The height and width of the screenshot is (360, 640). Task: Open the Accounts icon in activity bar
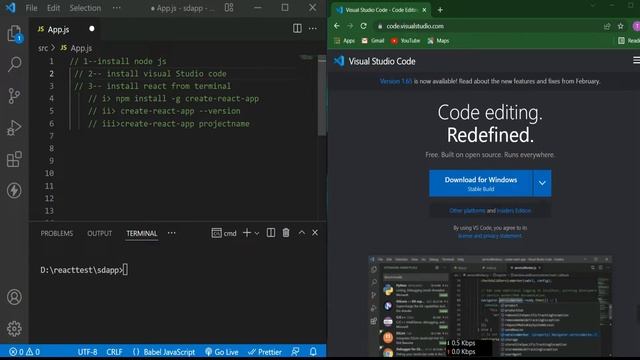click(14, 297)
